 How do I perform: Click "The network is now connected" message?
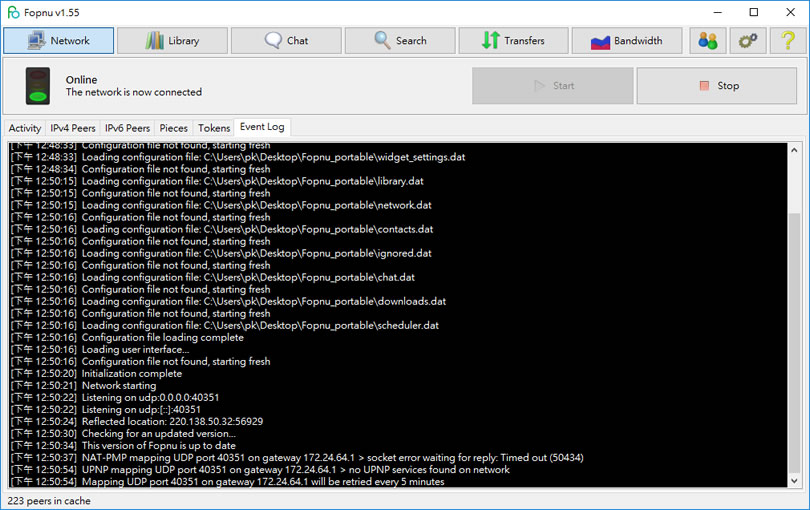(x=134, y=92)
